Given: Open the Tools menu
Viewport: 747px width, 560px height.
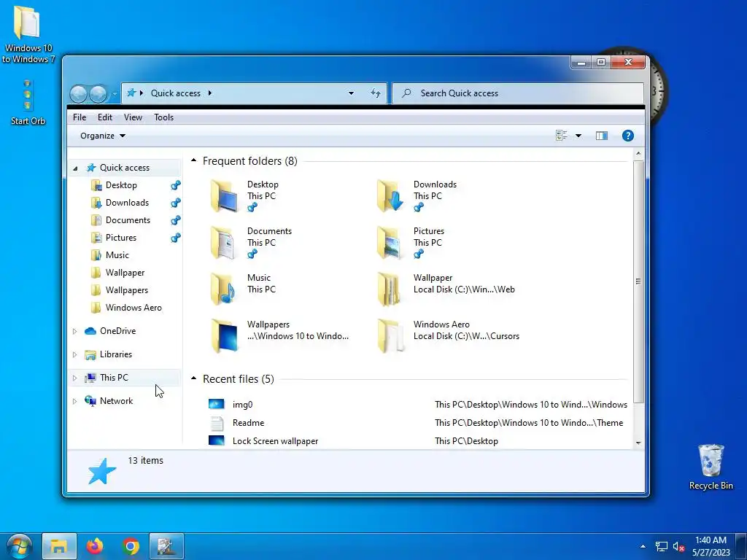Looking at the screenshot, I should coord(163,117).
